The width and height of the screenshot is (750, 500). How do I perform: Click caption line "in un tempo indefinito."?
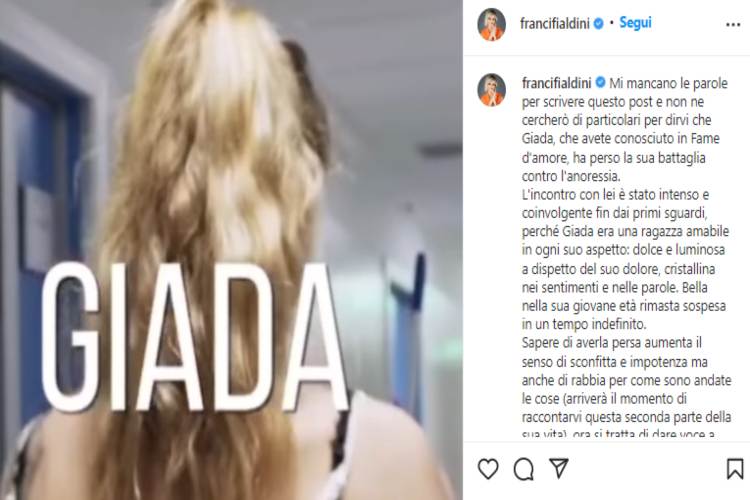point(584,324)
